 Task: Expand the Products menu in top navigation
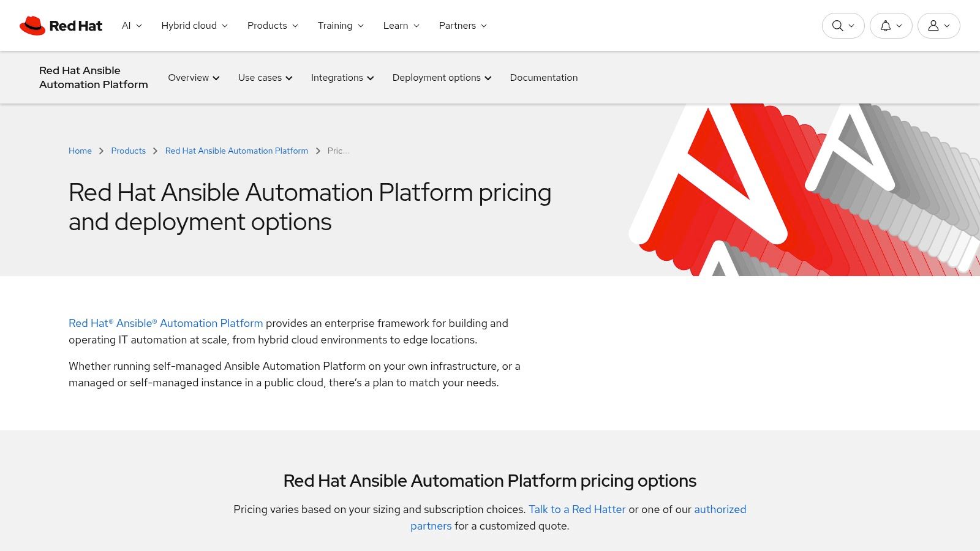[273, 26]
